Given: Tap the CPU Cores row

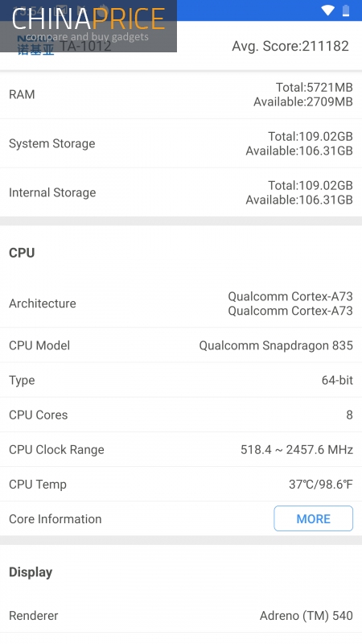Looking at the screenshot, I should 181,415.
